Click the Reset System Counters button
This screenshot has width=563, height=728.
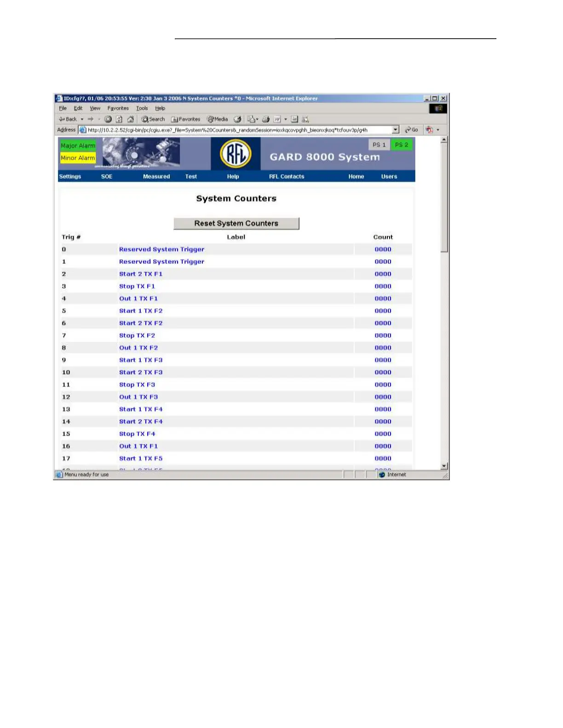[x=236, y=223]
